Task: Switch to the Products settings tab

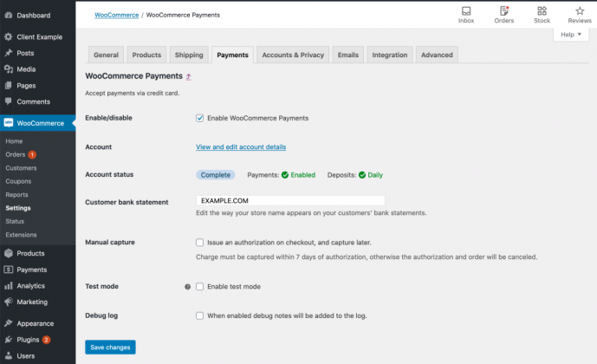Action: click(x=146, y=55)
